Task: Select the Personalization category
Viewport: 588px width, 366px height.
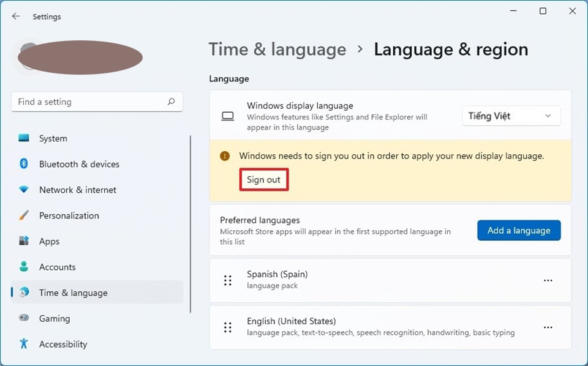Action: tap(97, 216)
